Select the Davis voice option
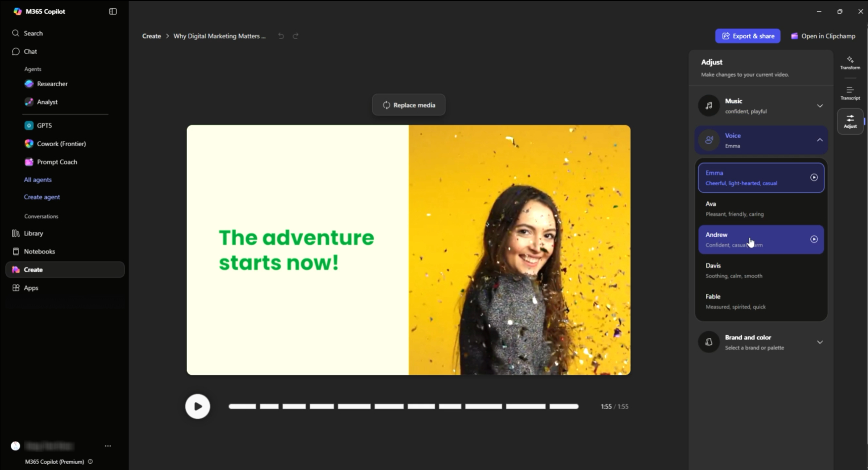 [761, 270]
